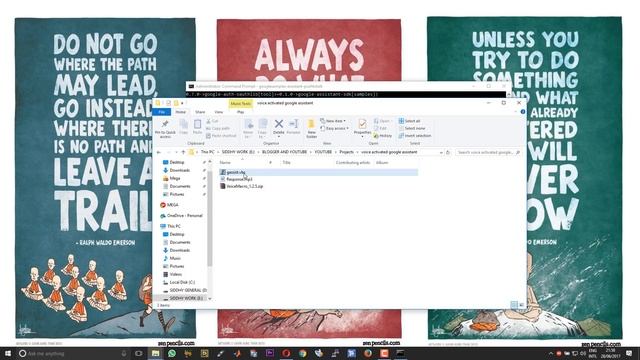Click the Move to icon
The width and height of the screenshot is (640, 360).
tap(248, 124)
